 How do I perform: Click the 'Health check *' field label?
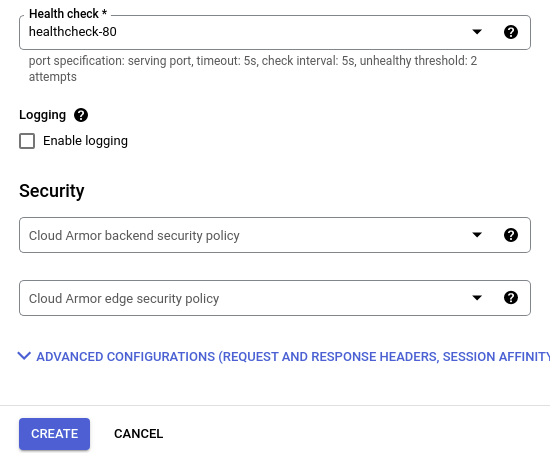click(x=68, y=14)
